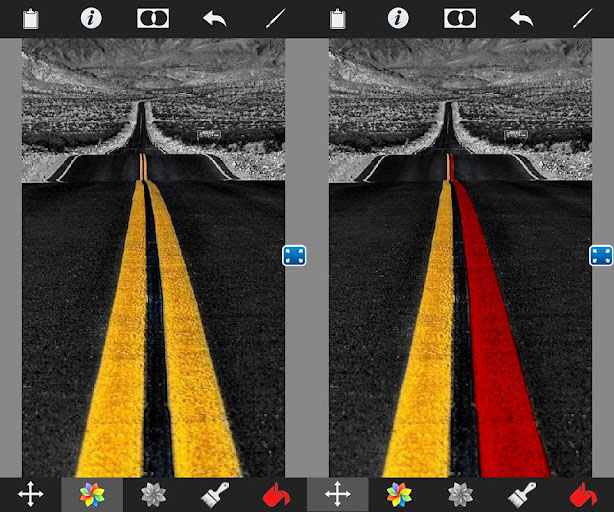The image size is (614, 512).
Task: Undo last stroke on right screen
Action: [x=522, y=19]
